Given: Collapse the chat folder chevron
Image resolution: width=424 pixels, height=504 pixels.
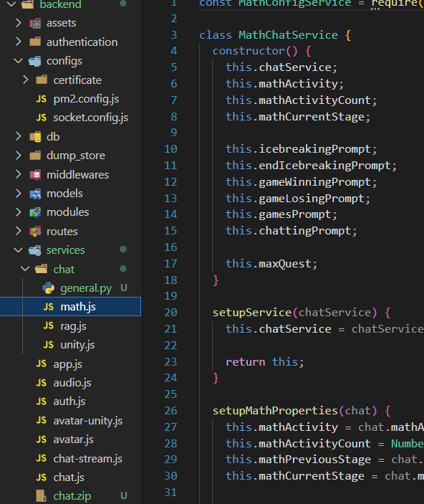Looking at the screenshot, I should click(25, 269).
